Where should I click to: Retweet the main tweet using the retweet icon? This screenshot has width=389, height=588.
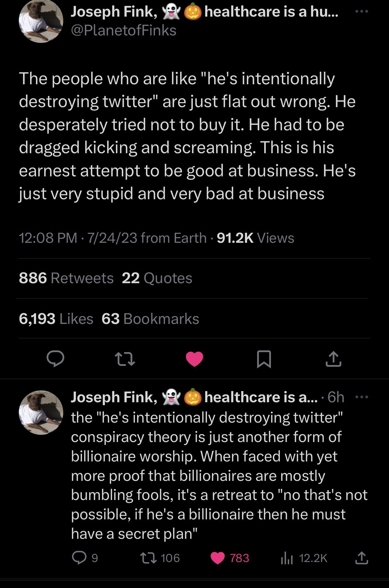(x=125, y=359)
